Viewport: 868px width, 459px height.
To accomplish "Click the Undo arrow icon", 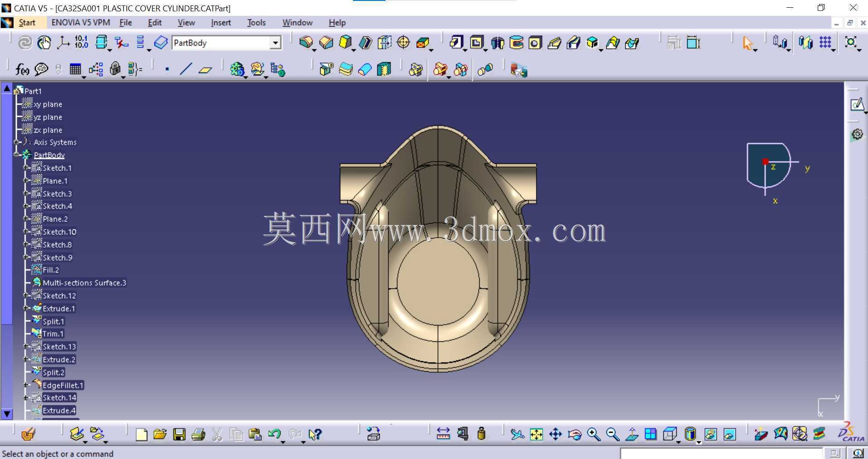I will click(274, 434).
